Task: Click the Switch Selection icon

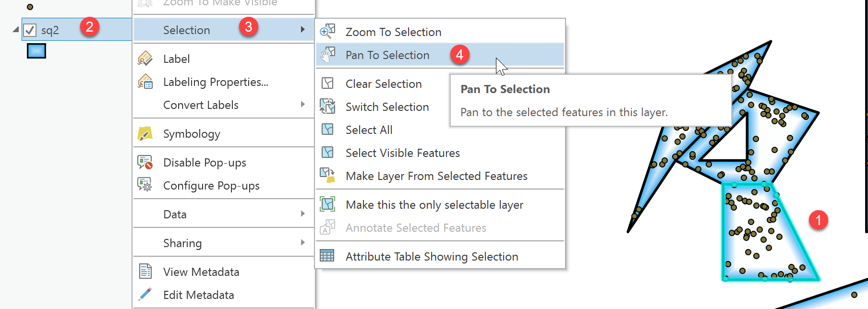Action: point(328,106)
